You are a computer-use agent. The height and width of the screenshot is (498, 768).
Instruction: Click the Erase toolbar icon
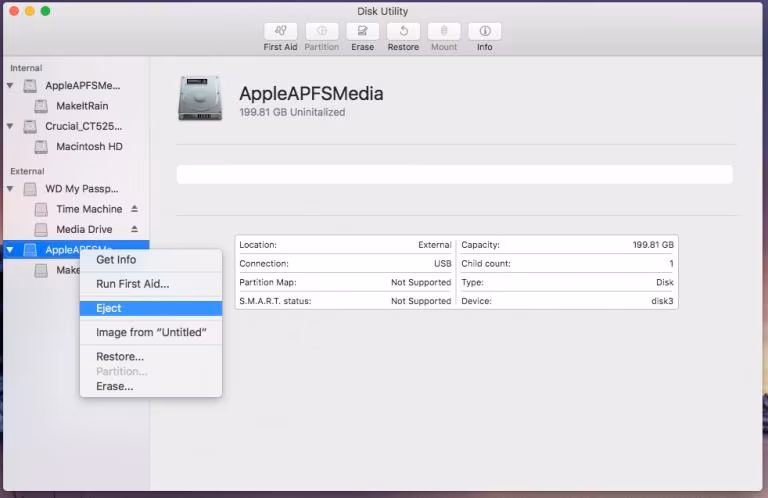[362, 31]
